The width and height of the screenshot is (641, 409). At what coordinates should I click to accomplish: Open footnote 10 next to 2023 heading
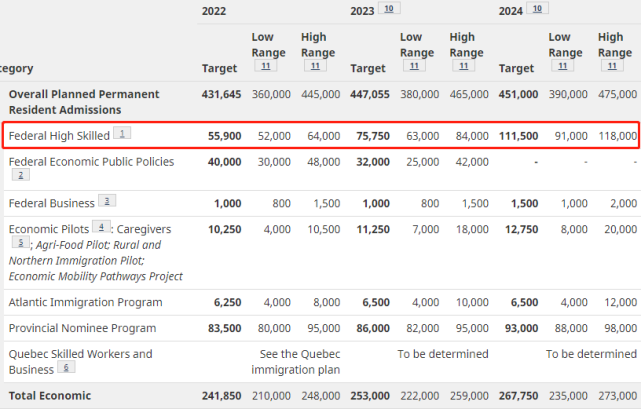coord(389,8)
